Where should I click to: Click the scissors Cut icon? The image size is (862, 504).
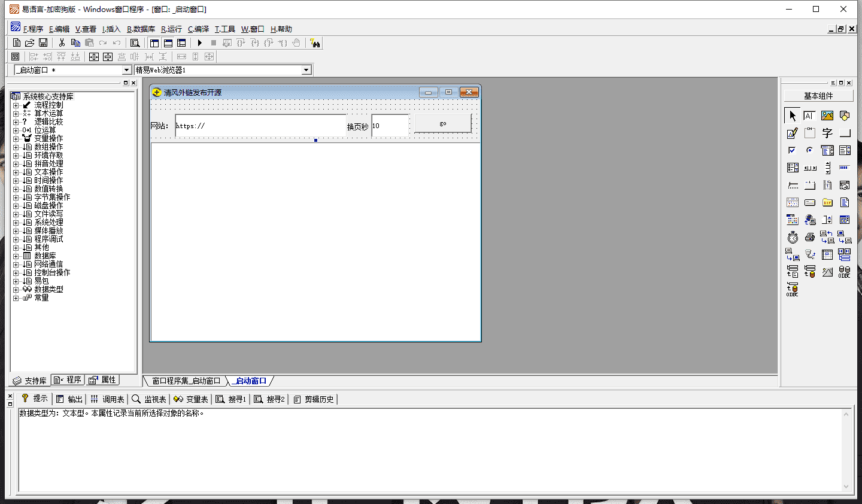point(61,43)
